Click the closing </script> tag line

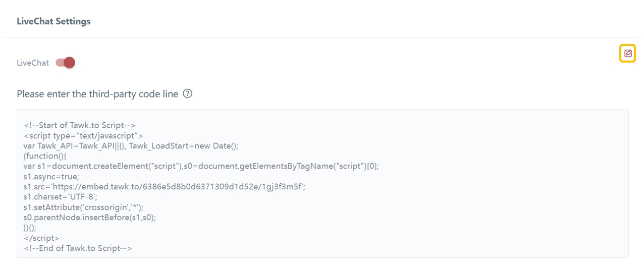tap(41, 238)
